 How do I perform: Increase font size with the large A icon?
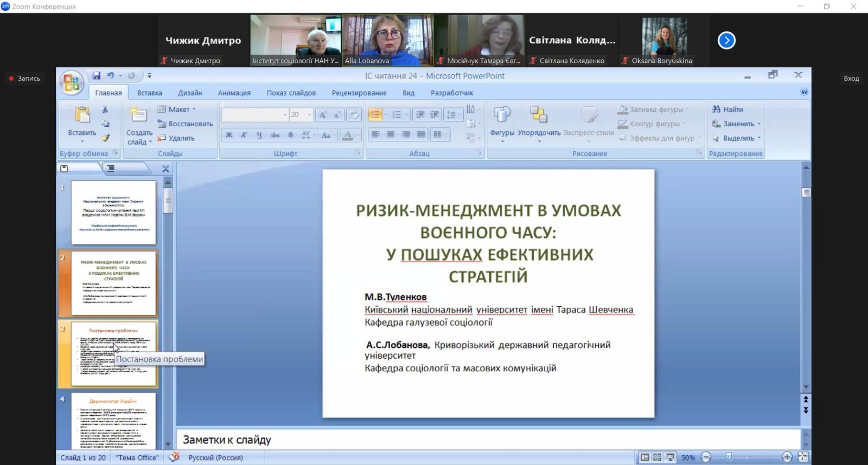pyautogui.click(x=323, y=114)
